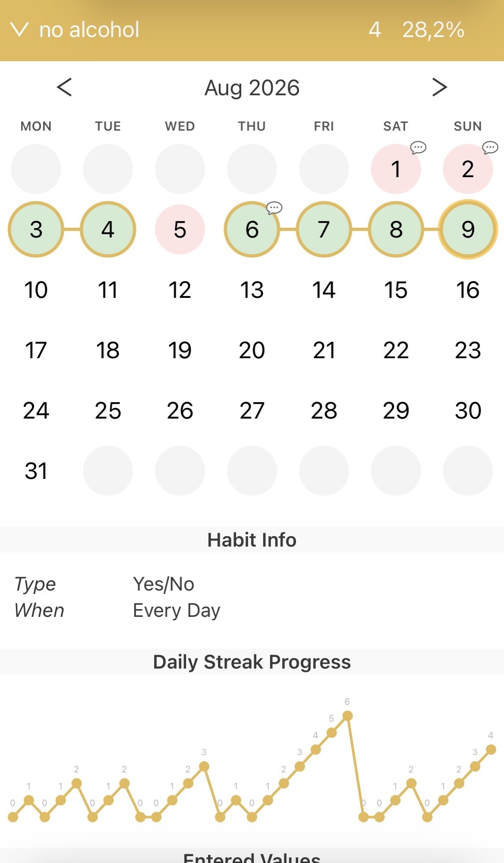Open the Habit Info section header
The height and width of the screenshot is (863, 504).
click(x=252, y=540)
